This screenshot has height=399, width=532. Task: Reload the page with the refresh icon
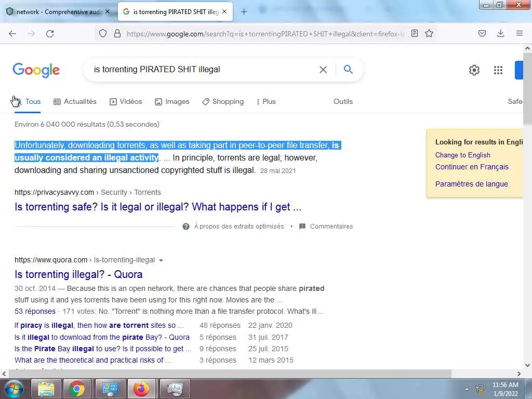tap(50, 34)
